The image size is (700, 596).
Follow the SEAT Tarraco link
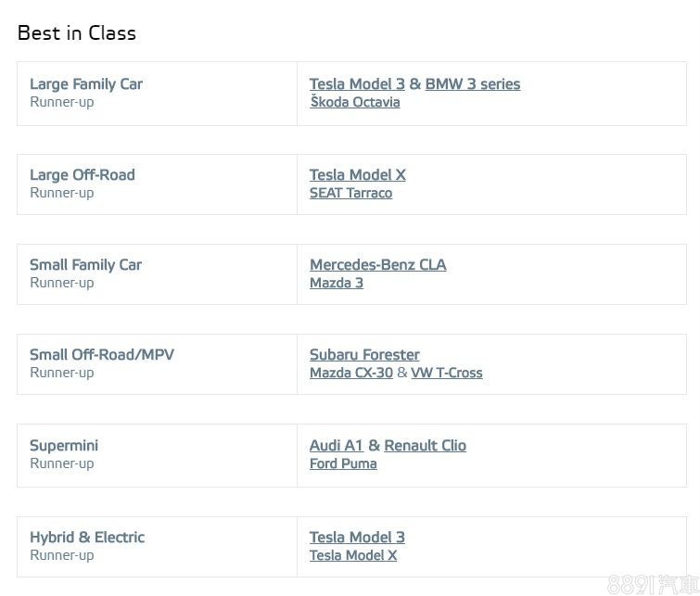coord(350,193)
